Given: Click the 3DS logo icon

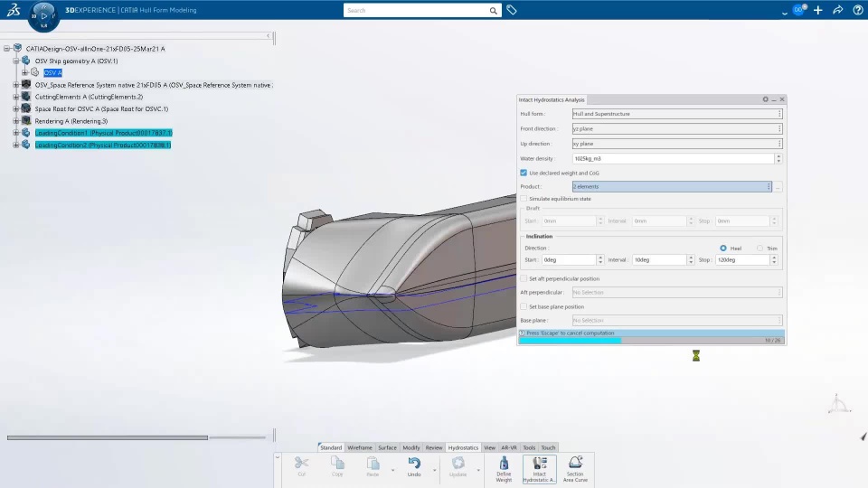Looking at the screenshot, I should [x=14, y=9].
